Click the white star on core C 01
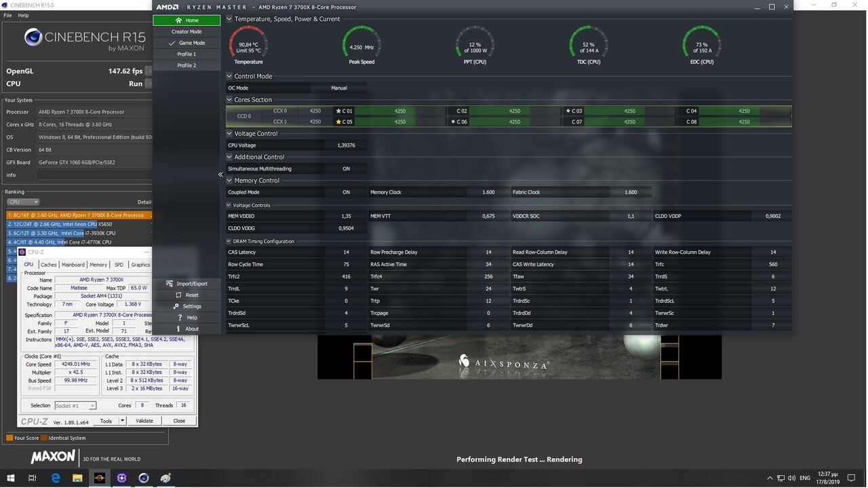The height and width of the screenshot is (488, 868). (338, 111)
